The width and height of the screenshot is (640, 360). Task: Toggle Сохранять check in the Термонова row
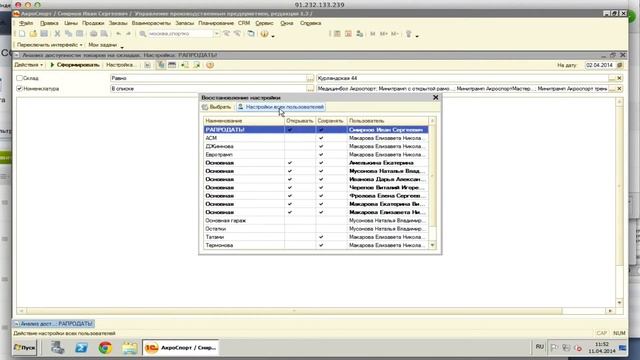[321, 245]
